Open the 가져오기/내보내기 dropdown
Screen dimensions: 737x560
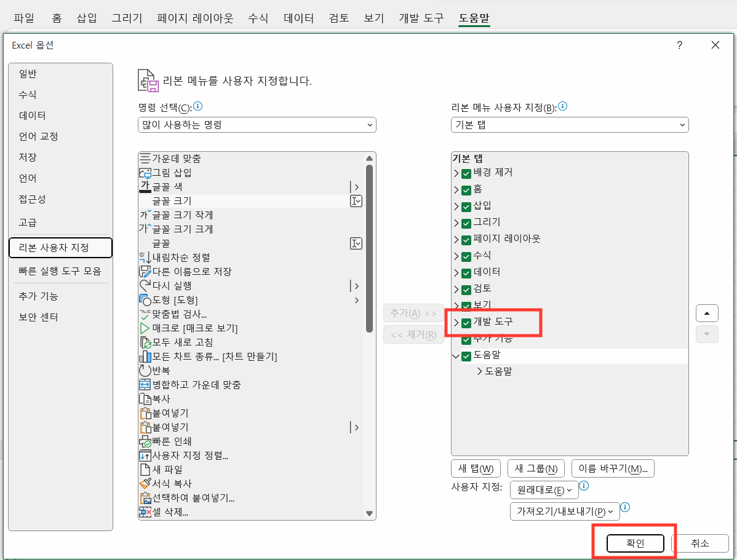pos(565,511)
